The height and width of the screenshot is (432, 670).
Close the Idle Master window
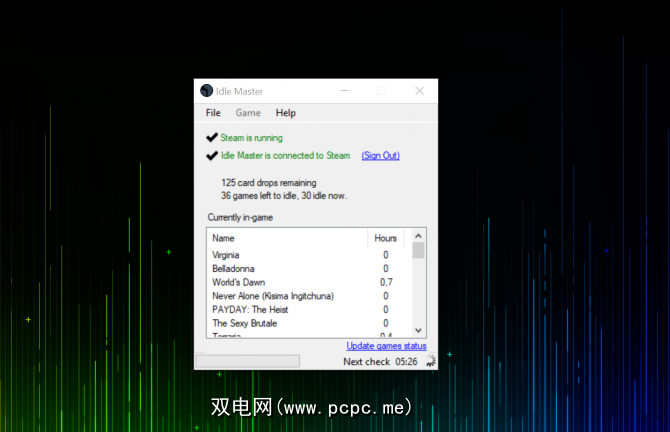(420, 91)
